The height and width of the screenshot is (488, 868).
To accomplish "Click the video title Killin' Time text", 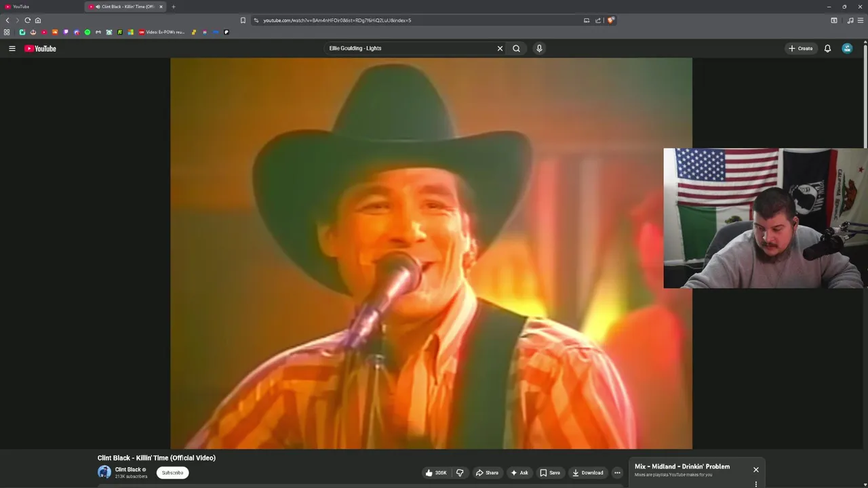I will pos(157,457).
